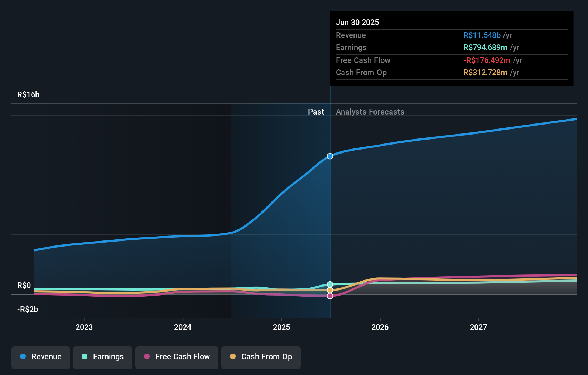Select the pink Free Cash Flow chart marker
Viewport: 588px width, 375px height.
(x=330, y=295)
